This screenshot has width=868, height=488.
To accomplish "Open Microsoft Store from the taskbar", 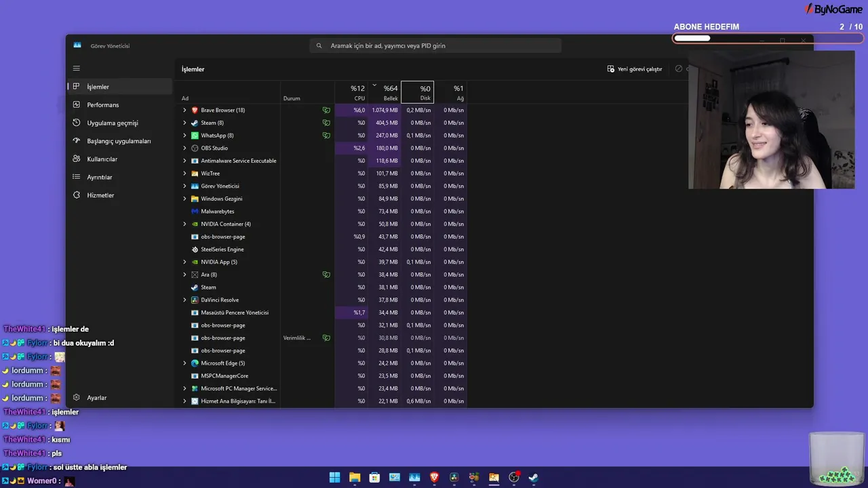I will point(374,477).
